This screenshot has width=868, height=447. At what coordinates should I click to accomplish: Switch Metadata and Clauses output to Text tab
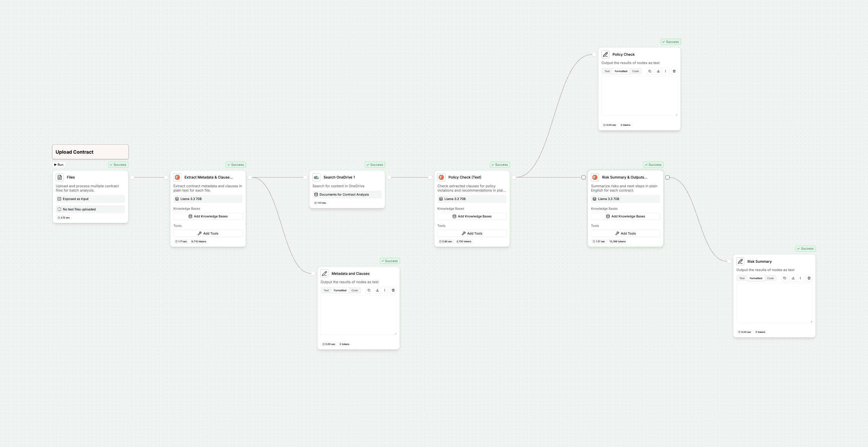(x=326, y=291)
